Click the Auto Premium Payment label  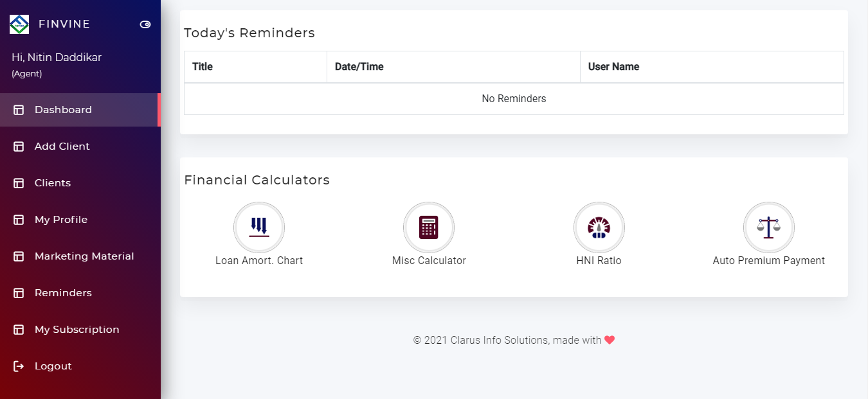pyautogui.click(x=769, y=261)
